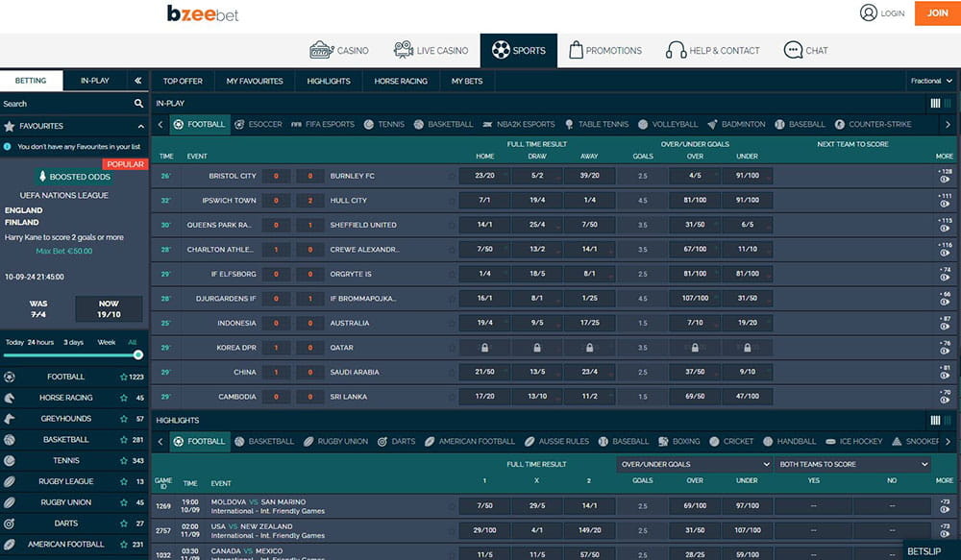Select Rugby Union in Highlights bar
This screenshot has height=560, width=961.
[x=335, y=441]
